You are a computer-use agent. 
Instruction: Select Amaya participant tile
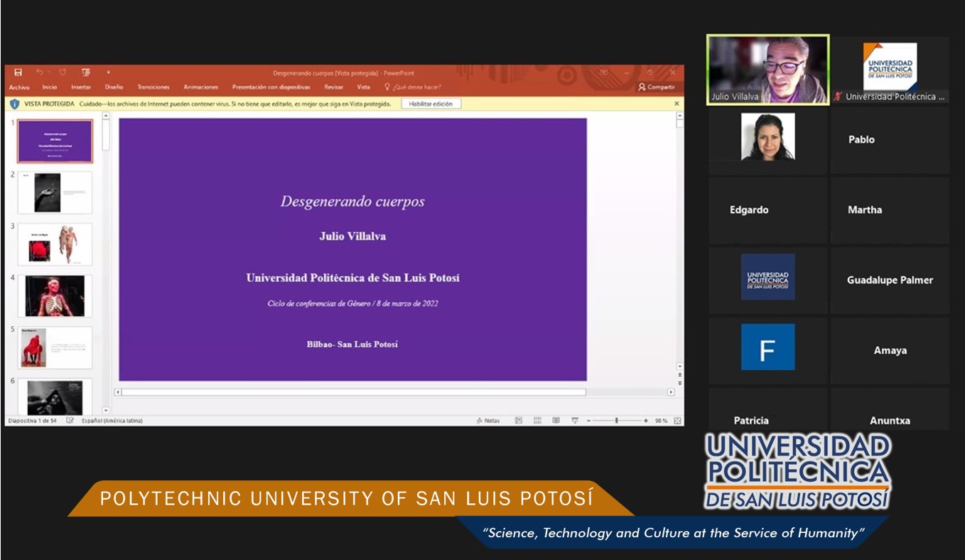click(x=890, y=350)
